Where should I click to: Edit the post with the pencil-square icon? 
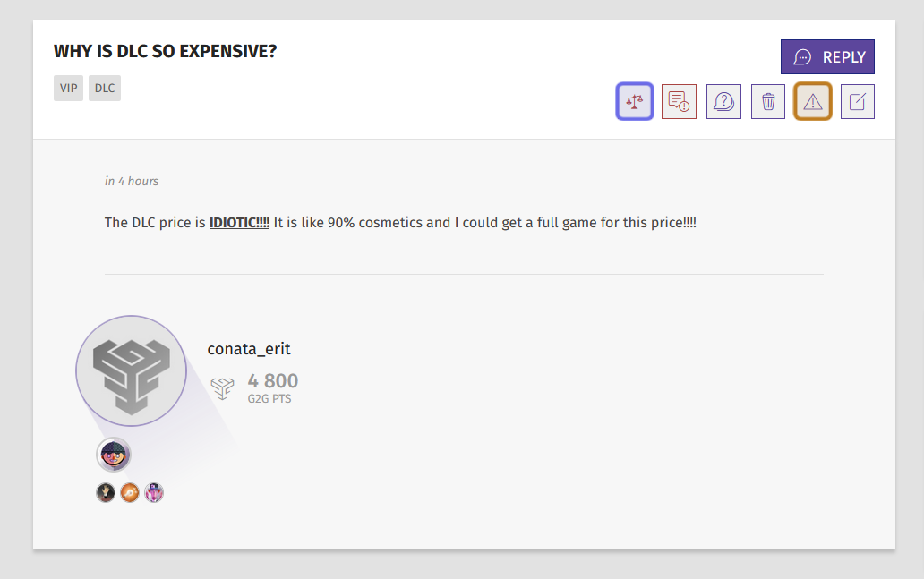pos(858,101)
